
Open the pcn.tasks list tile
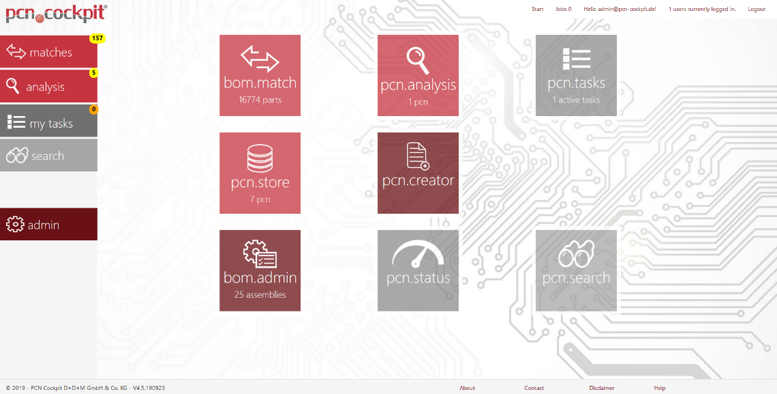[x=576, y=75]
